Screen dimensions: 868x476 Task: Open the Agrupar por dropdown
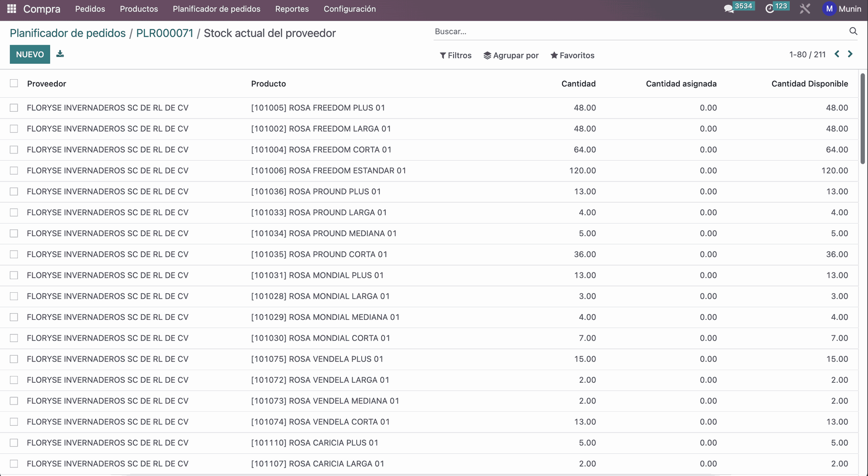511,55
